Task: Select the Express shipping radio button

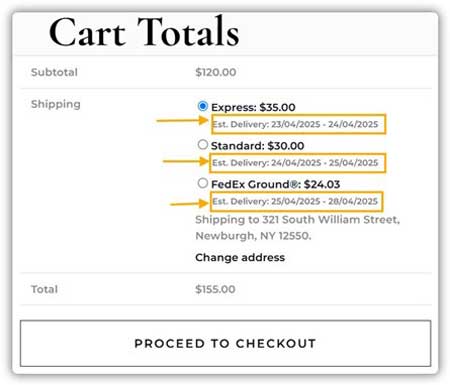Action: [x=203, y=106]
